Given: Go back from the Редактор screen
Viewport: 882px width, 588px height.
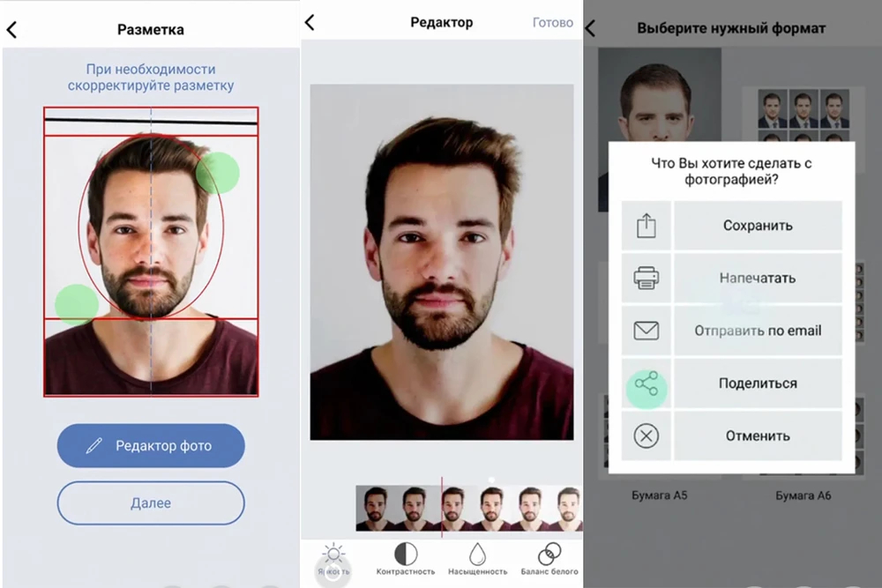Looking at the screenshot, I should click(x=310, y=23).
